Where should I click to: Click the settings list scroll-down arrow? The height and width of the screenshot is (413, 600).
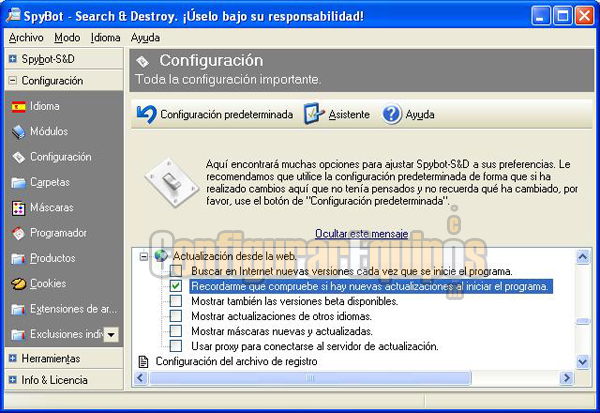(x=582, y=361)
